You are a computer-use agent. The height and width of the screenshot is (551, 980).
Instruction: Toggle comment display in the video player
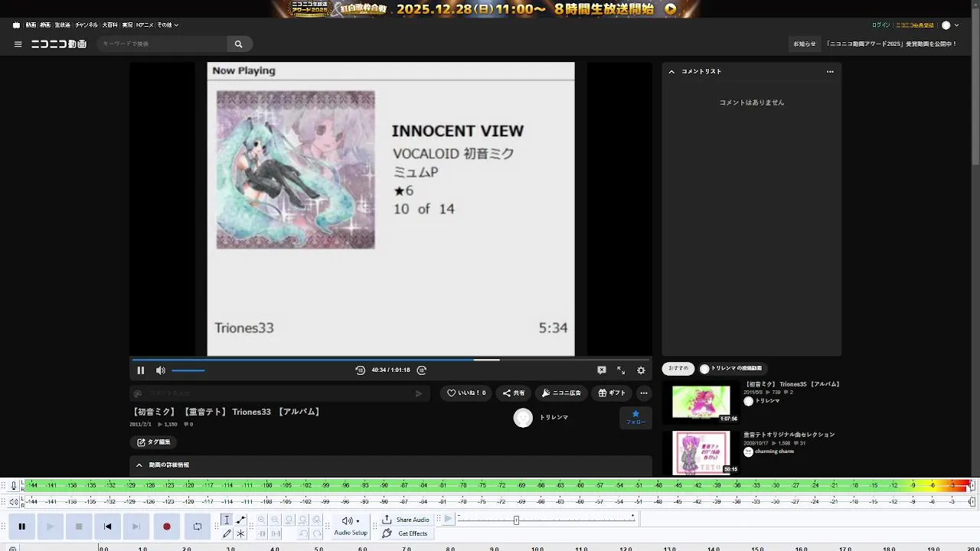coord(602,370)
